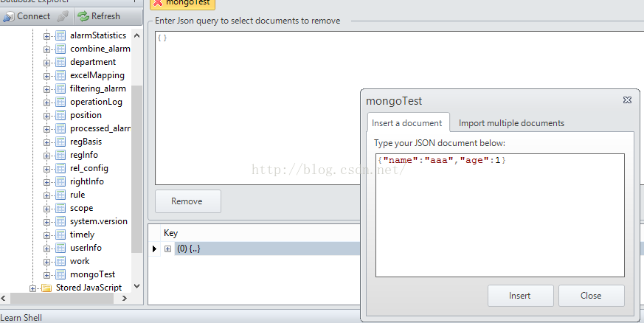Select the timely collection label

tap(82, 235)
